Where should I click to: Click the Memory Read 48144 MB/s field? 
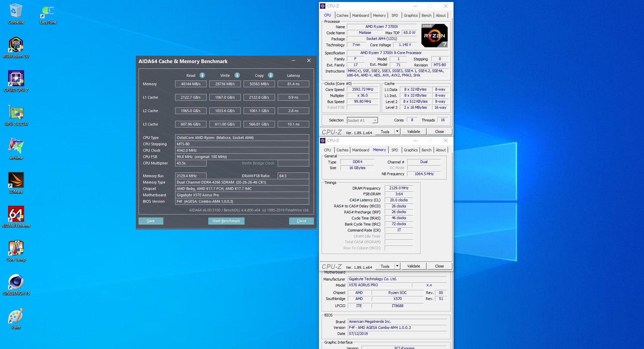191,84
